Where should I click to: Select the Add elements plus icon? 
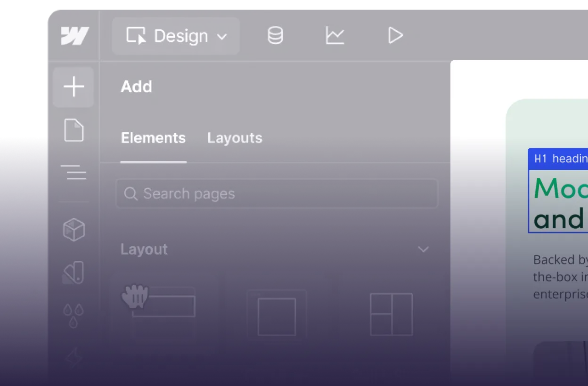[x=73, y=87]
